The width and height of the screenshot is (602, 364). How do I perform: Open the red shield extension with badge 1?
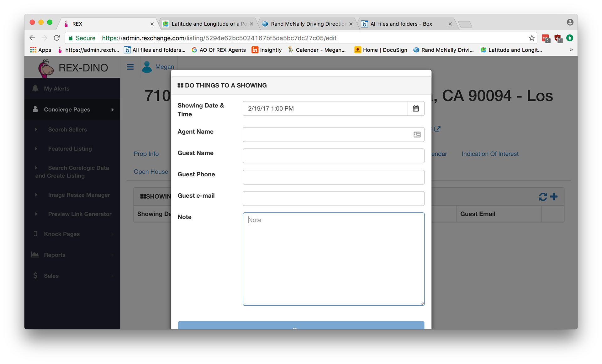558,38
